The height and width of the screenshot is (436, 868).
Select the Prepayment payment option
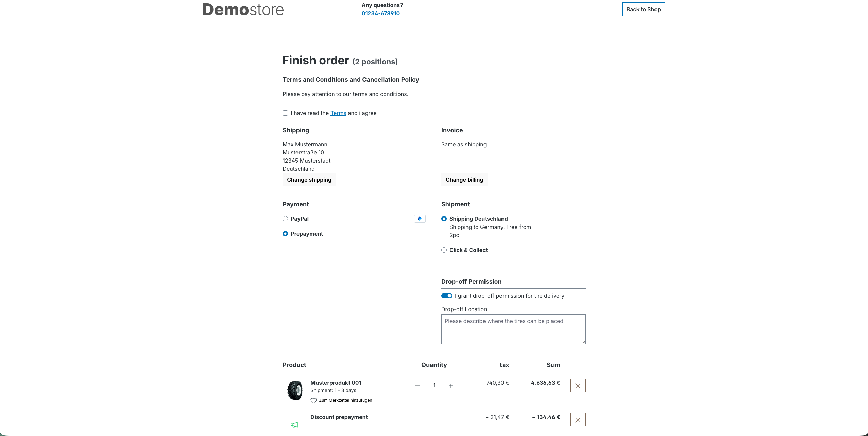point(285,234)
